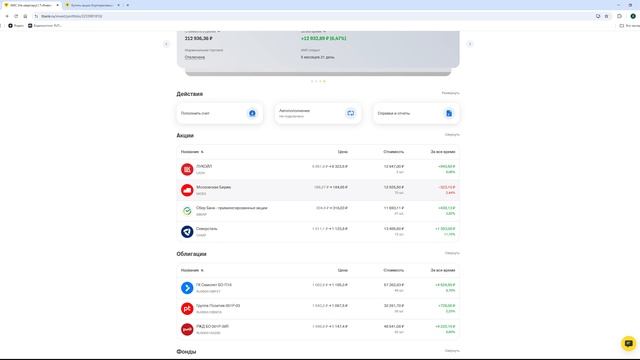Go to previous portfolio card arrow

(166, 44)
